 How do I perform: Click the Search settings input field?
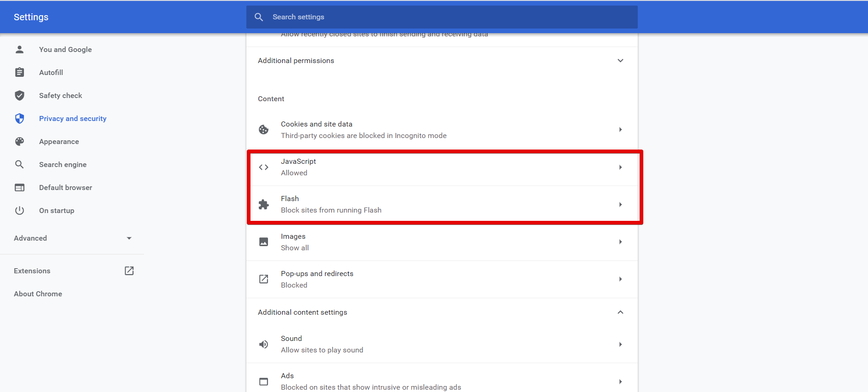click(x=442, y=17)
